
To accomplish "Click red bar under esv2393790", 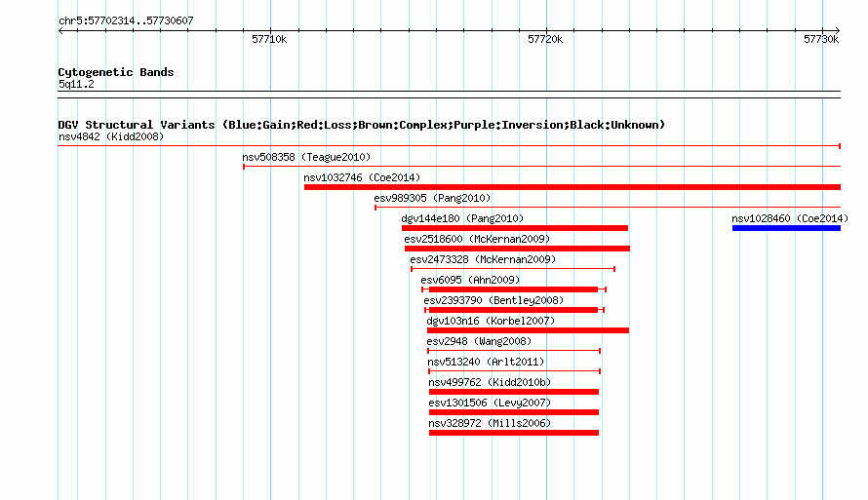I will 514,310.
